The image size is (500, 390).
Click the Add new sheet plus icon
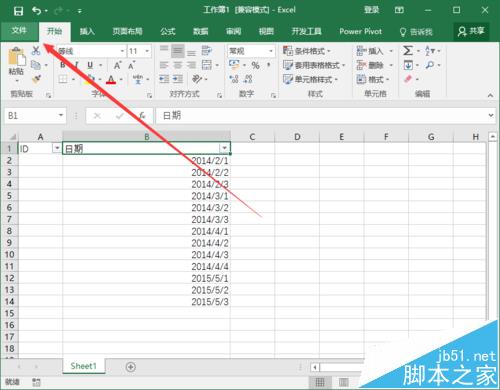[x=131, y=367]
